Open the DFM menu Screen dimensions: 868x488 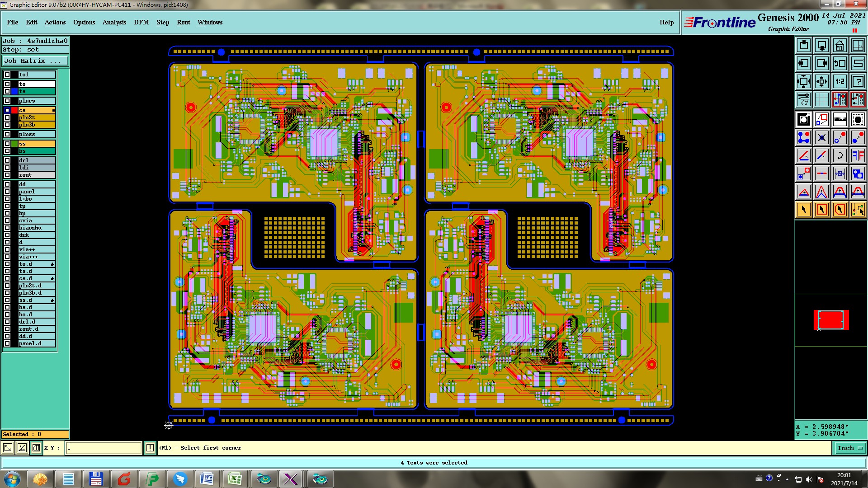click(141, 22)
